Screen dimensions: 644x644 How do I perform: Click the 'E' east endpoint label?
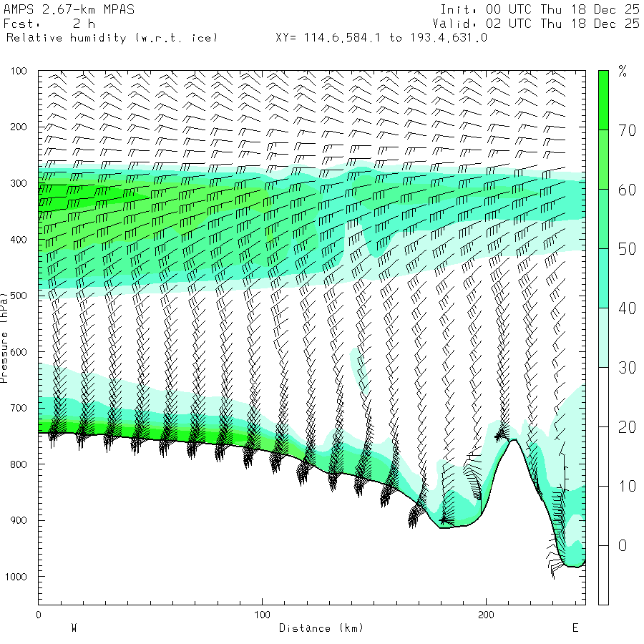coord(575,628)
